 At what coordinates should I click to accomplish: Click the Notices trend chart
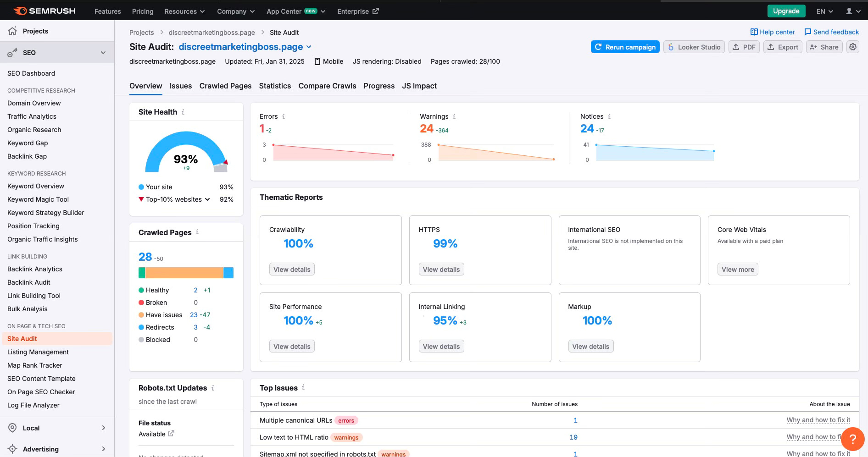(655, 152)
